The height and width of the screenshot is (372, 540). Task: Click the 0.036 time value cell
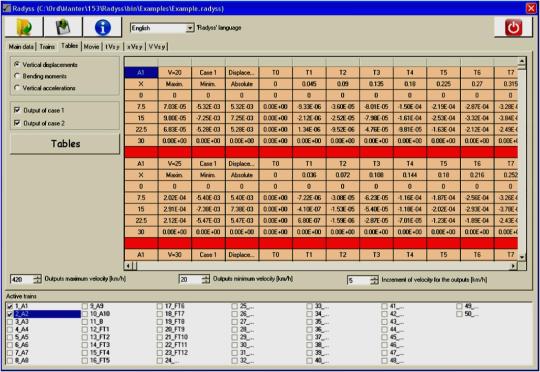coord(309,175)
